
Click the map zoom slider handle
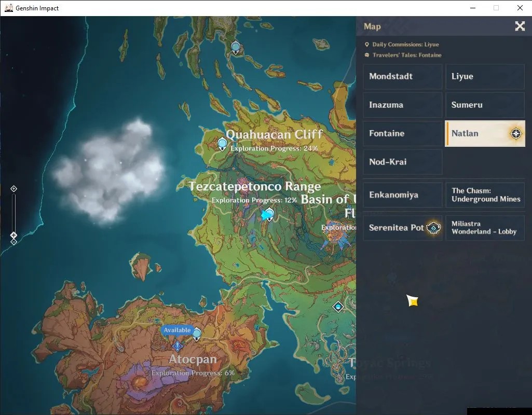point(13,235)
